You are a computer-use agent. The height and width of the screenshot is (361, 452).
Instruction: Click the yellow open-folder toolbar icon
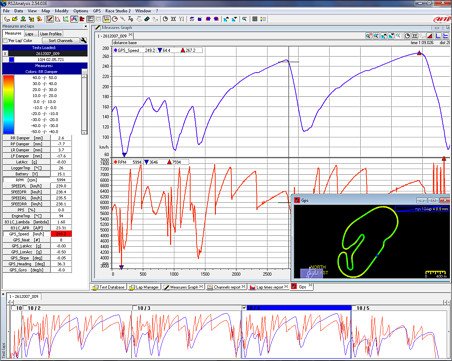pos(14,19)
